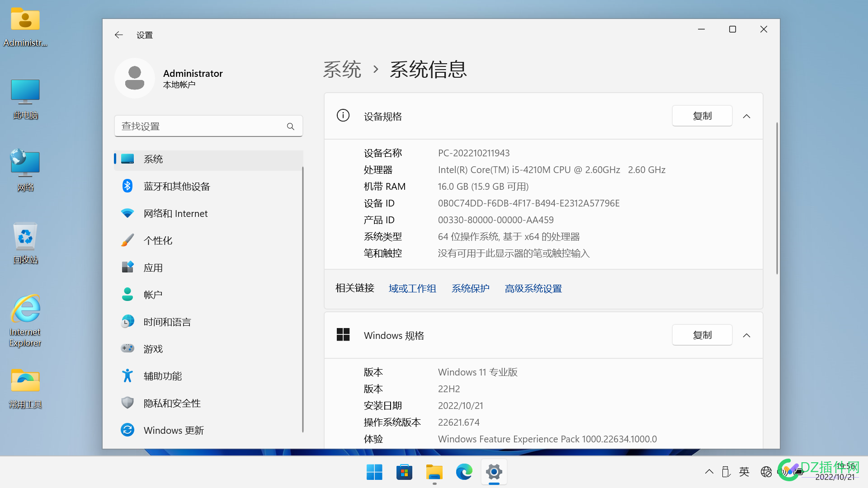Click the search magnifier icon
The image size is (868, 488).
point(291,127)
